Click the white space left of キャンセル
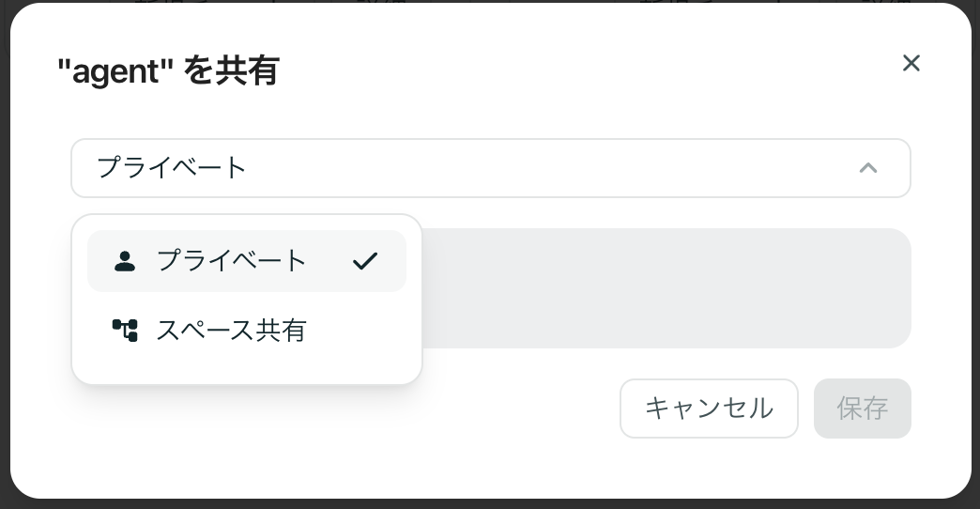Viewport: 980px width, 509px height. click(x=516, y=409)
